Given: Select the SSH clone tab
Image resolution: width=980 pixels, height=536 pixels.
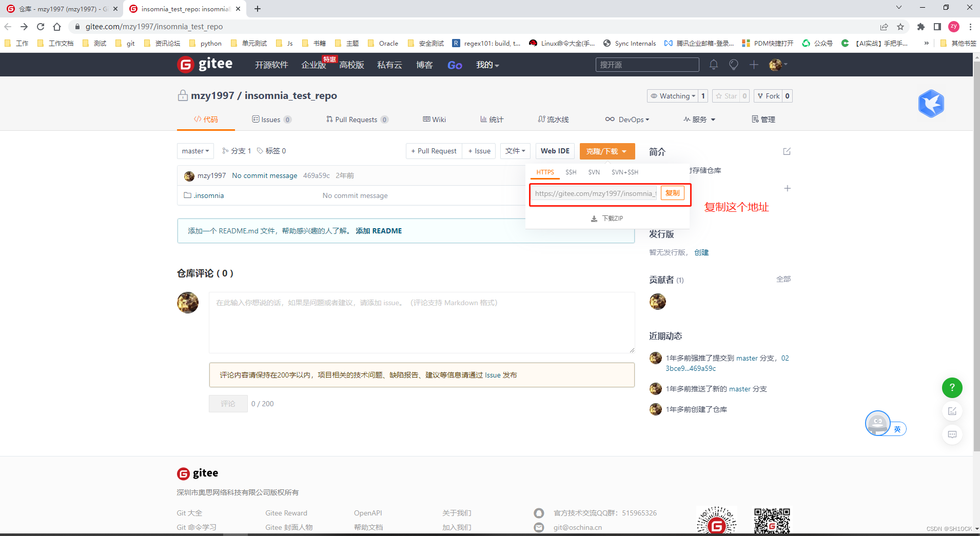Looking at the screenshot, I should tap(571, 172).
